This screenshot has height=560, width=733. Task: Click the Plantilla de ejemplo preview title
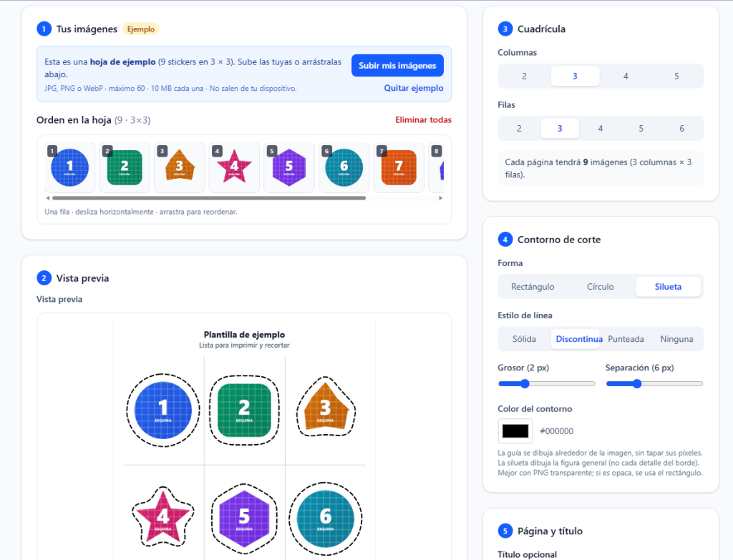(x=244, y=335)
